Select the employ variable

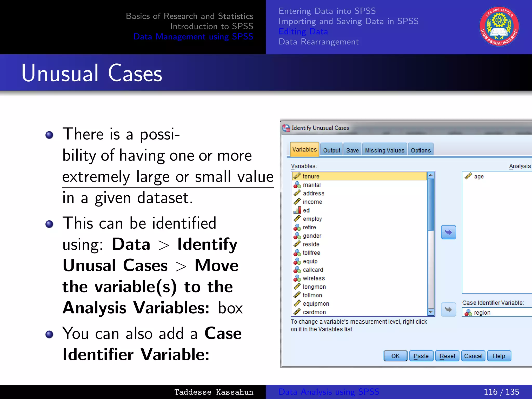(360, 219)
